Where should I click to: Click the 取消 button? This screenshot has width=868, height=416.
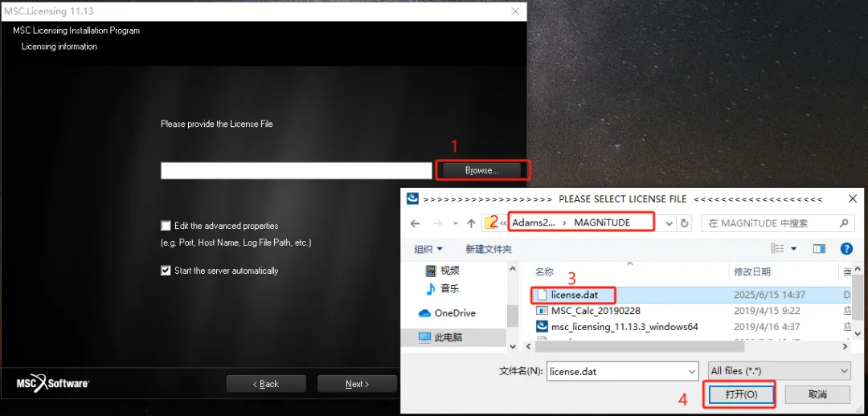point(817,394)
